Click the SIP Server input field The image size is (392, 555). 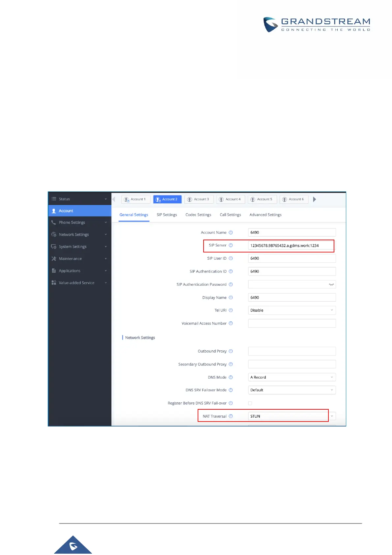tap(292, 246)
